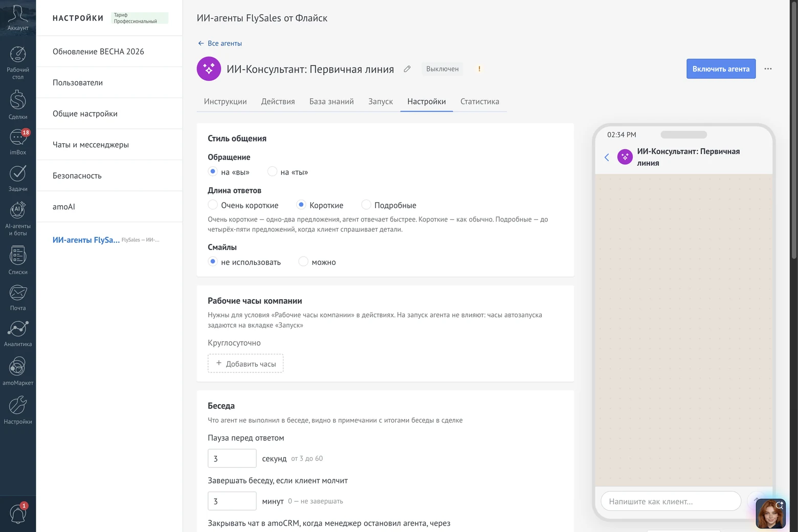Screen dimensions: 798x532
Task: Switch to Инструкции tab
Action: 225,101
